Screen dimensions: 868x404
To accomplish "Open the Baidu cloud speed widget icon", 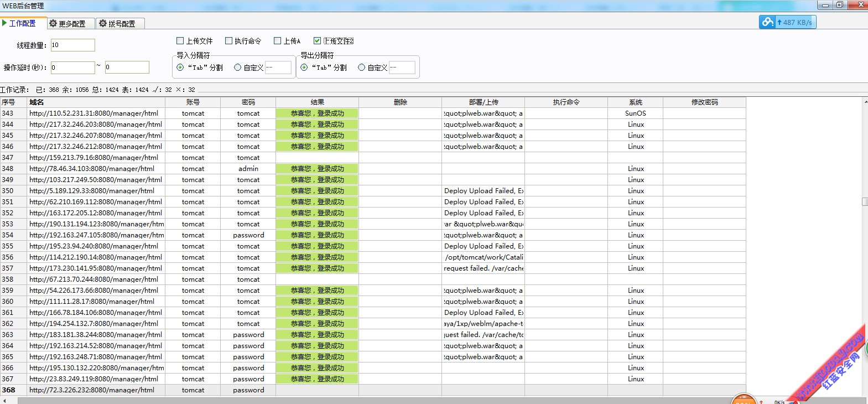I will point(767,22).
